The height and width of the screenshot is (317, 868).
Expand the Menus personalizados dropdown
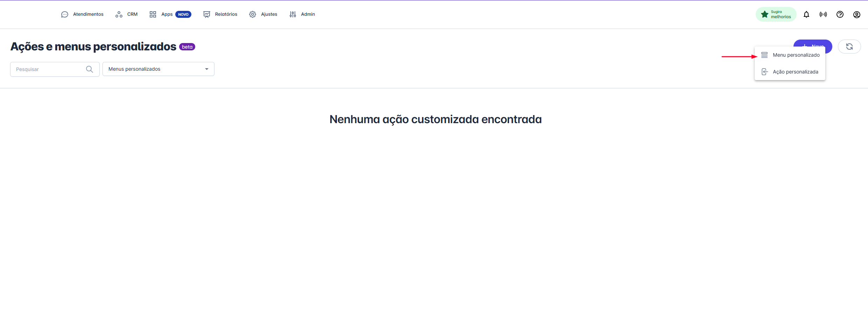pyautogui.click(x=158, y=69)
